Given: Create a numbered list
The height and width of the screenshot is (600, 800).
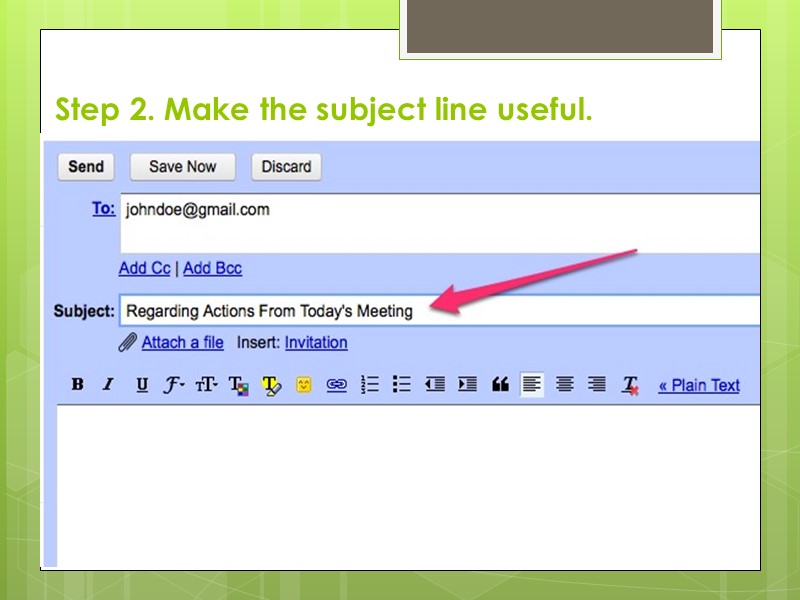Looking at the screenshot, I should pos(368,384).
